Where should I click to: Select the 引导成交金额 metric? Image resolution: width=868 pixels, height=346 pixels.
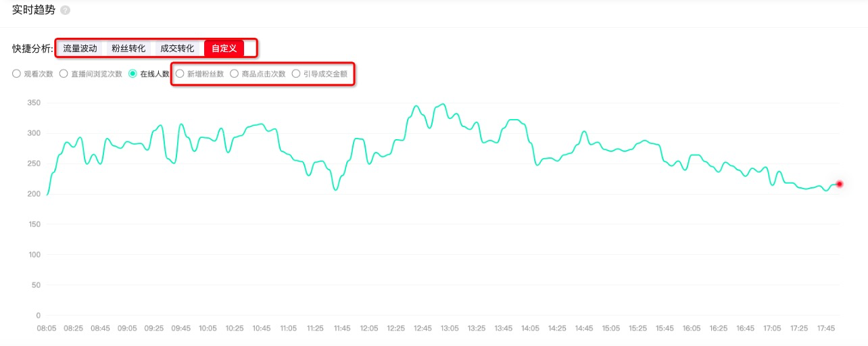[x=296, y=74]
